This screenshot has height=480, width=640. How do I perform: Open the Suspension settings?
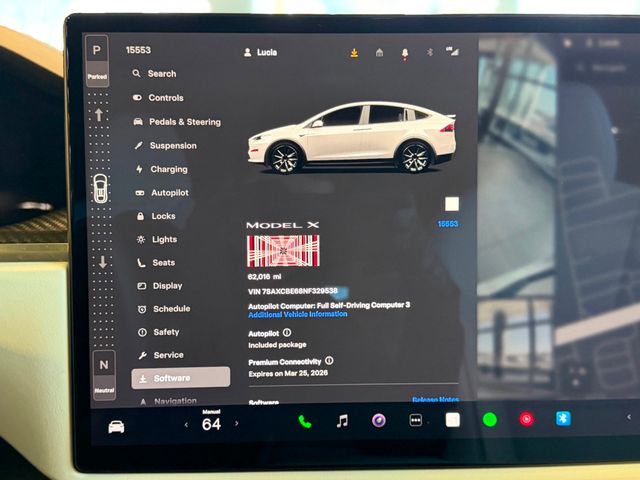click(165, 145)
